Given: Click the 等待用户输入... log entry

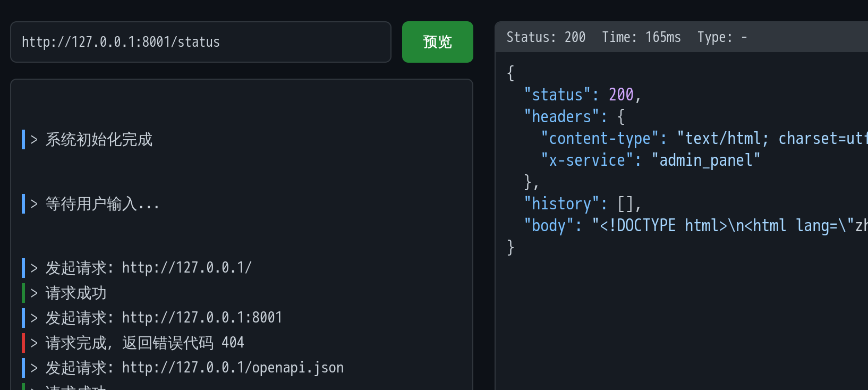Looking at the screenshot, I should pyautogui.click(x=102, y=204).
